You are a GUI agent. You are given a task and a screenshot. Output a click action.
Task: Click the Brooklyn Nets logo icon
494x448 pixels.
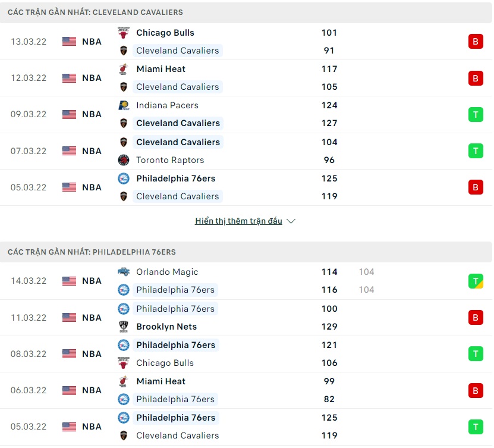(x=124, y=327)
